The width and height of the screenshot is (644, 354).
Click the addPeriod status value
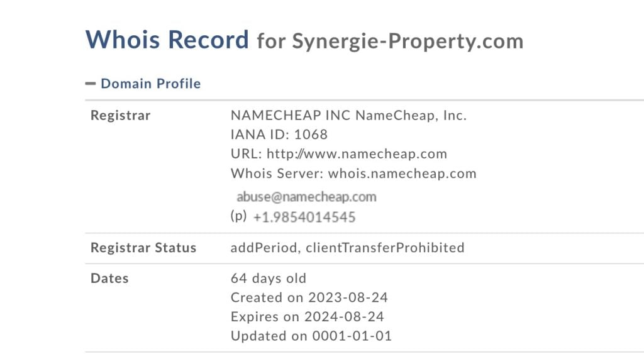click(264, 248)
